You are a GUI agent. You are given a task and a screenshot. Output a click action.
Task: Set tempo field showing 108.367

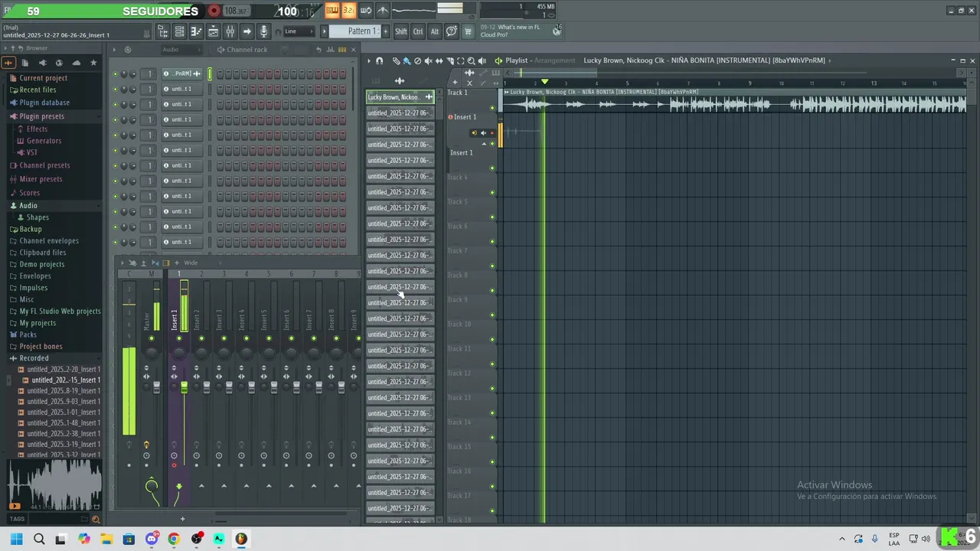point(235,11)
